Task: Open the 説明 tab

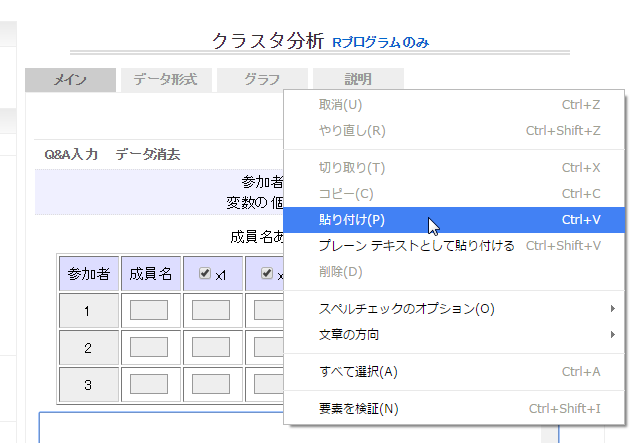Action: pyautogui.click(x=358, y=79)
